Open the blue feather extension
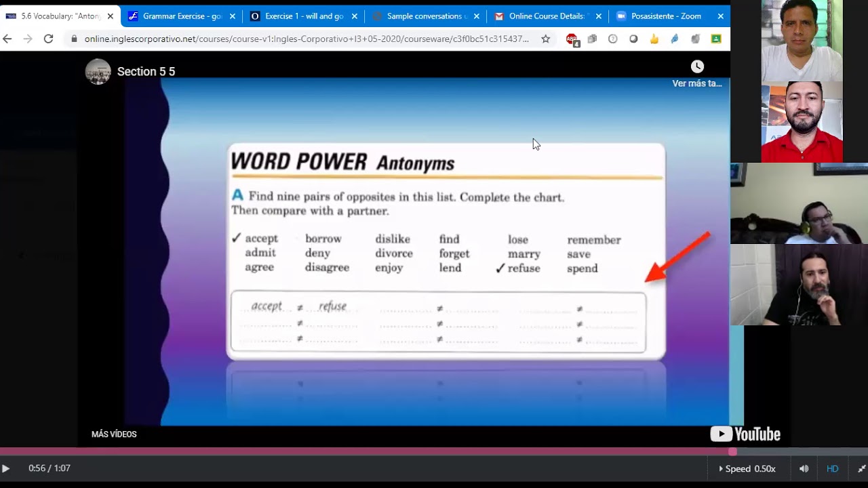 click(x=675, y=39)
